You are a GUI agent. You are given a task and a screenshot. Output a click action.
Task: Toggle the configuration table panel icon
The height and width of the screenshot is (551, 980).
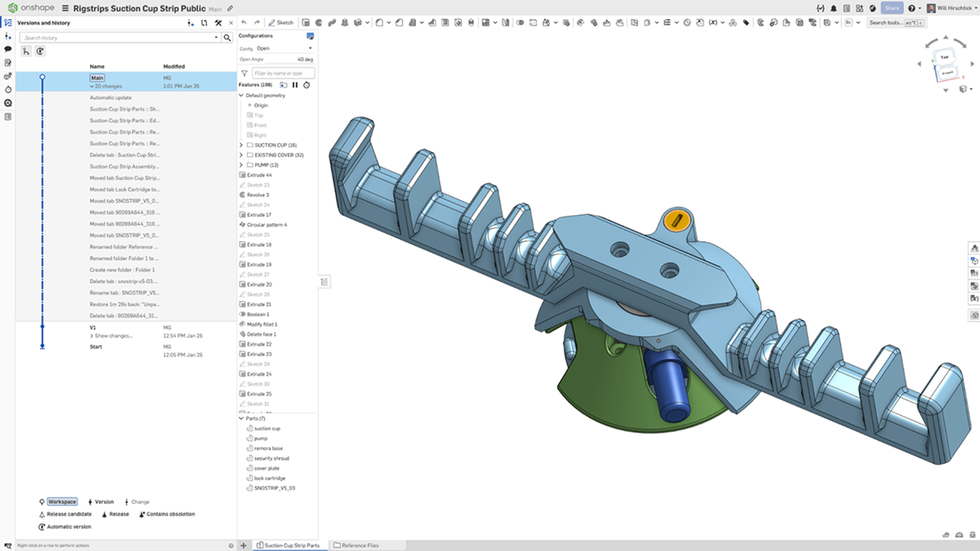point(311,36)
